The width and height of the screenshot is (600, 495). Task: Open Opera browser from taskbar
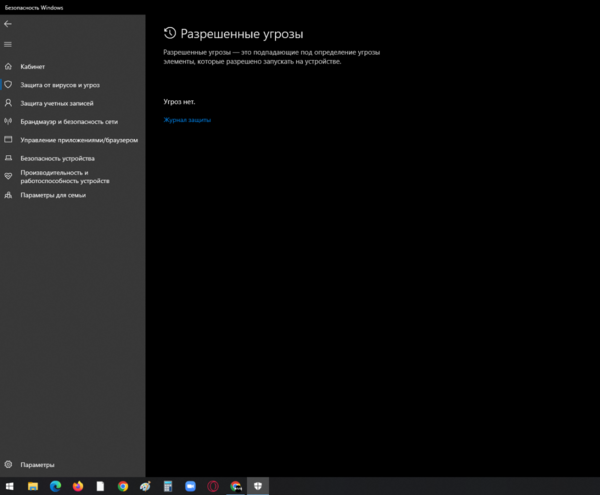(x=213, y=486)
